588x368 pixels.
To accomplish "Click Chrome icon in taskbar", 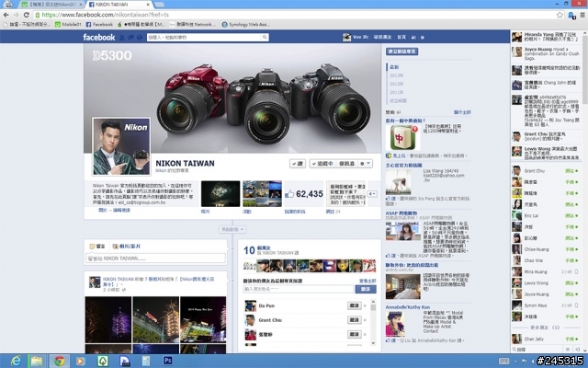I will point(59,361).
